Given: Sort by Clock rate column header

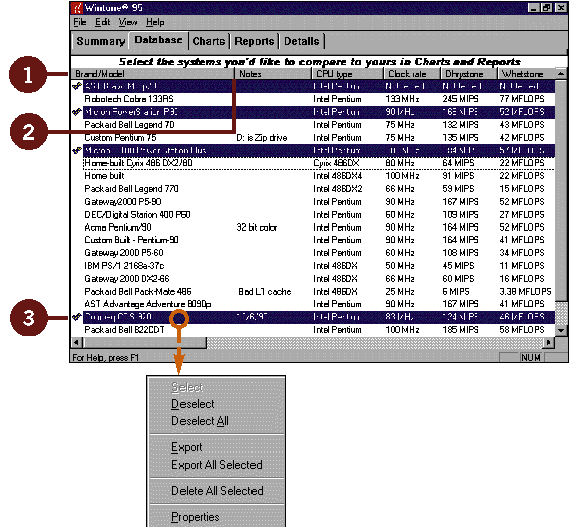Looking at the screenshot, I should click(x=412, y=74).
